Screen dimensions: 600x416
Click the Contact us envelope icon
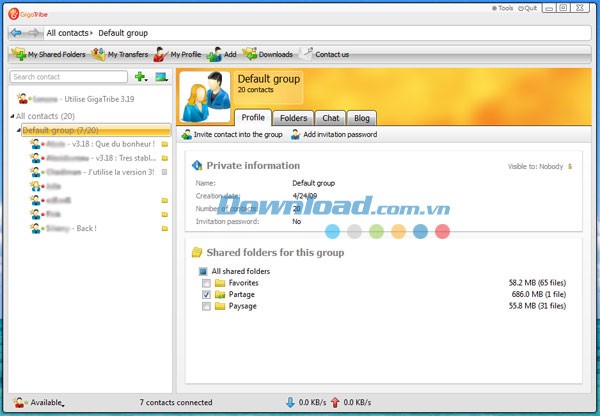[x=308, y=54]
